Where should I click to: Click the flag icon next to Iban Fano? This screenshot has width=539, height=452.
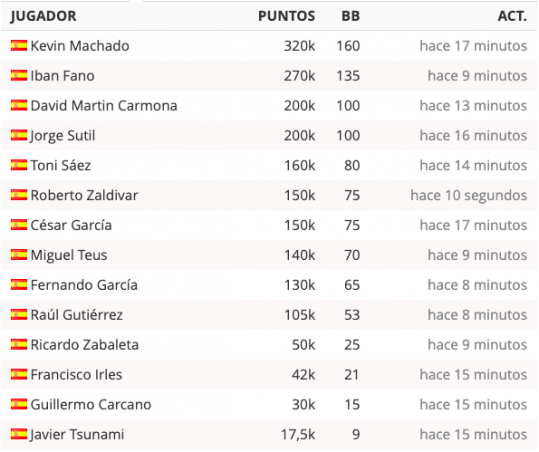click(19, 75)
